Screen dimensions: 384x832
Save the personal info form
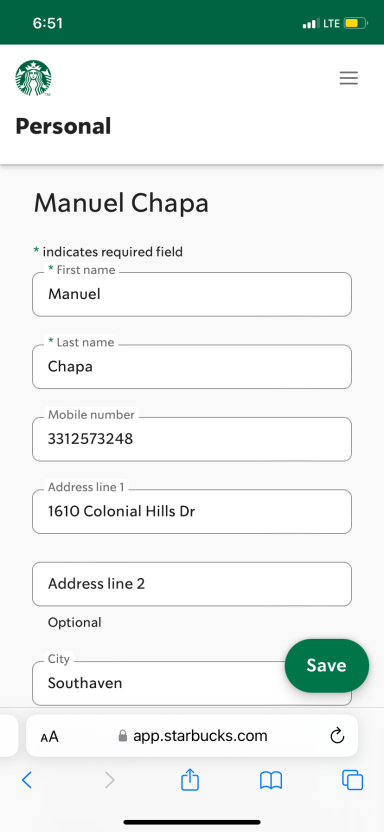click(327, 665)
